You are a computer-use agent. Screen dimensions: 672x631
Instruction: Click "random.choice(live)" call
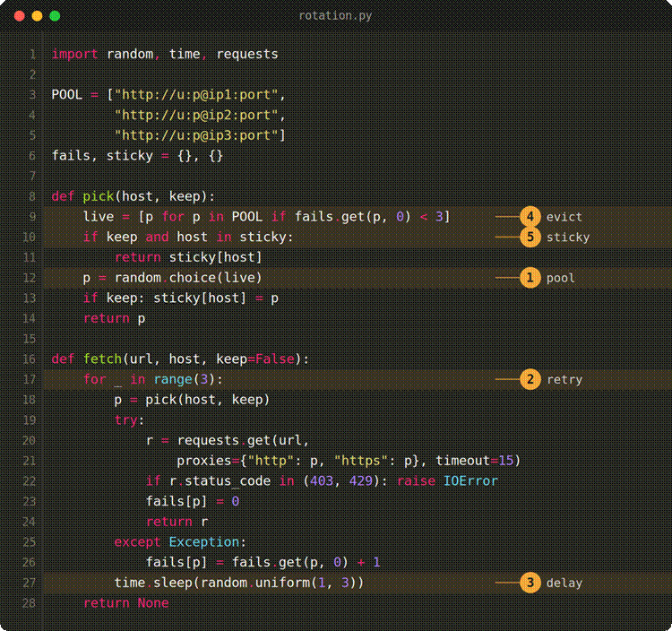coord(188,278)
